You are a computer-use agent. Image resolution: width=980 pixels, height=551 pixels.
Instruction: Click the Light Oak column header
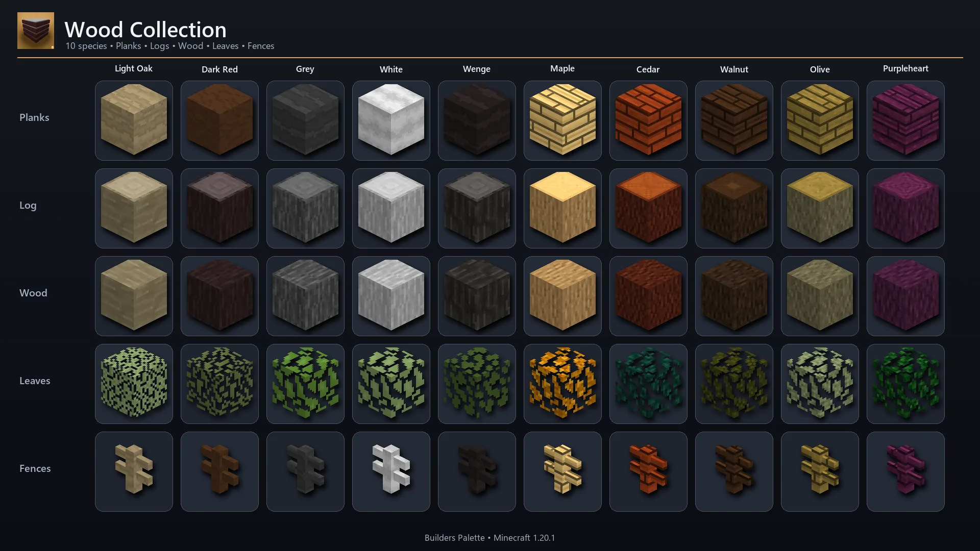tap(134, 68)
